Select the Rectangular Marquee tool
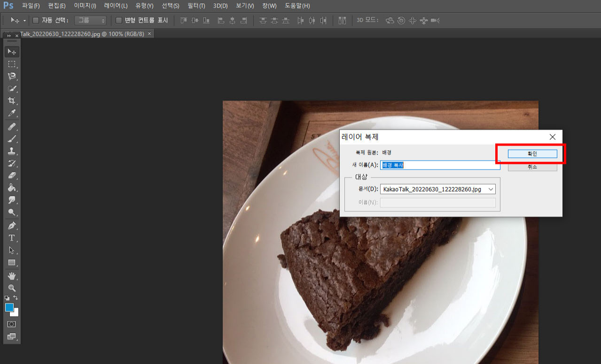The image size is (601, 364). 12,64
